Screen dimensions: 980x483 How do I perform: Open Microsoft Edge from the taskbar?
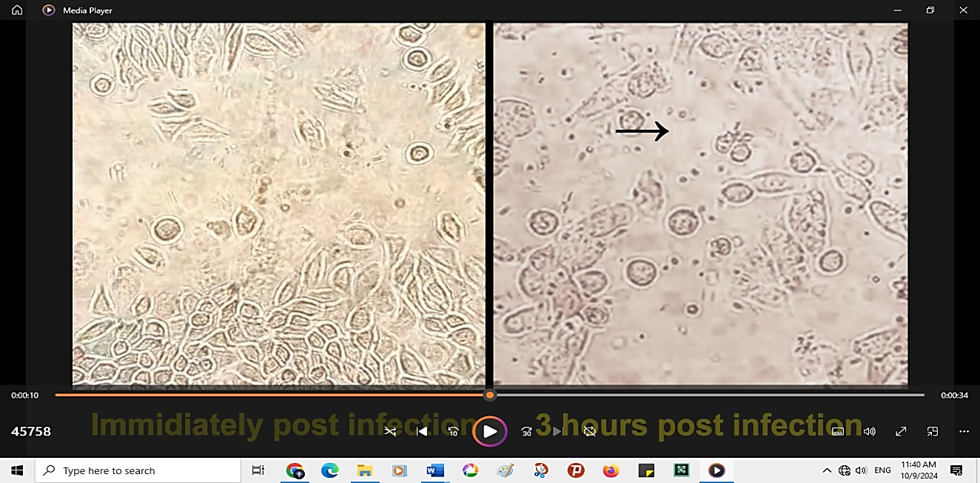click(329, 470)
